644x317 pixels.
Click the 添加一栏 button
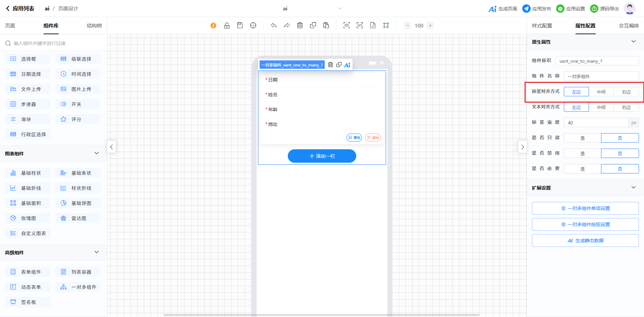point(322,156)
